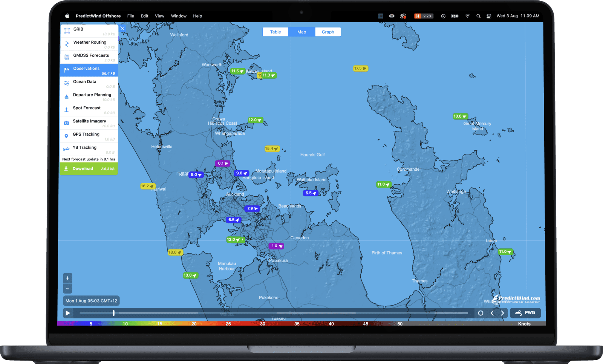Step forward with the right chevron arrow
This screenshot has width=603, height=364.
pos(503,313)
